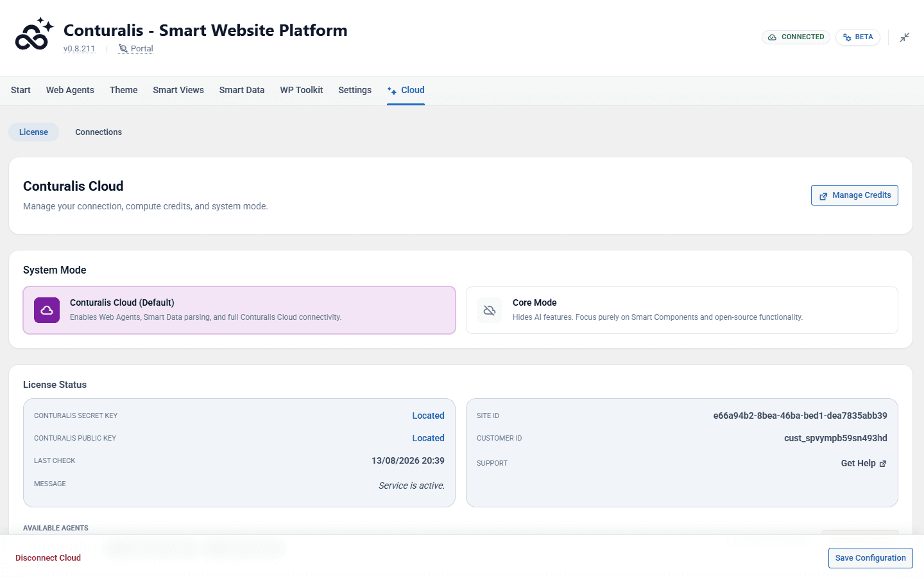Viewport: 924px width, 578px height.
Task: Click Disconnect Cloud link
Action: (48, 558)
